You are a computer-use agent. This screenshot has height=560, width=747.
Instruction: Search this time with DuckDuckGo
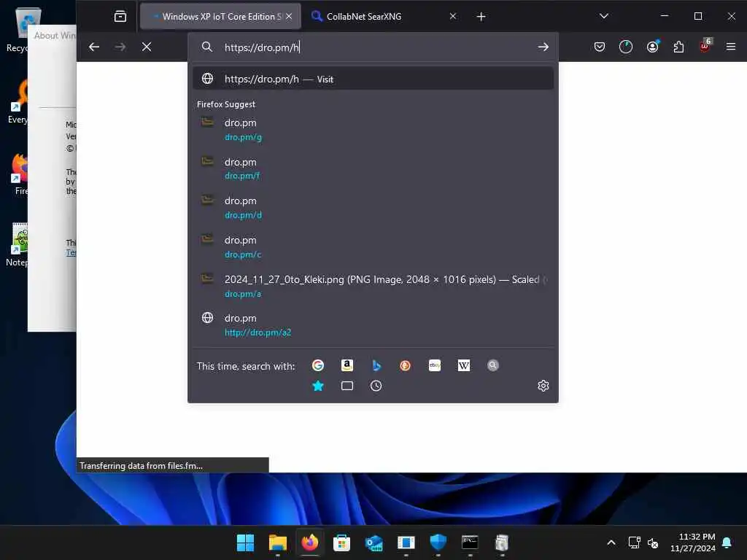pyautogui.click(x=406, y=365)
